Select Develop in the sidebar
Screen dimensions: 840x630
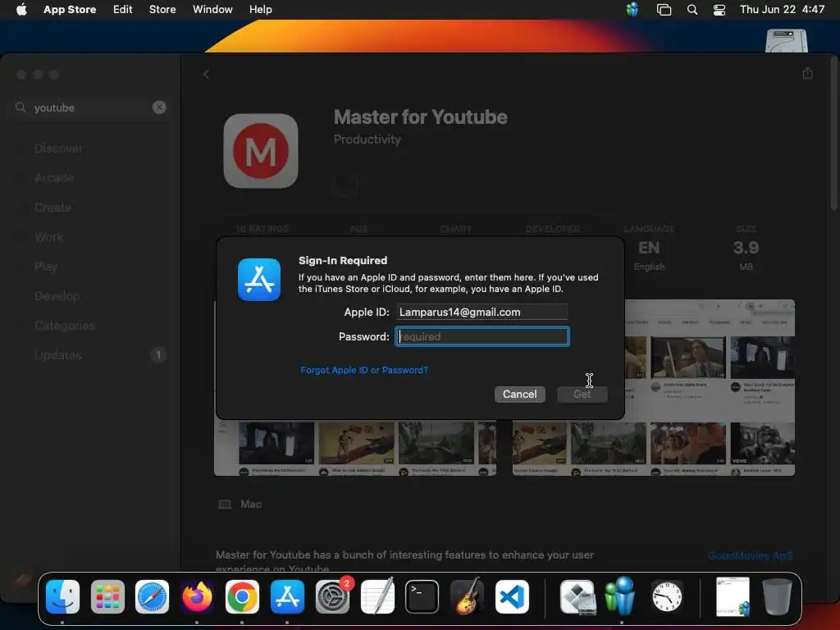pos(57,295)
